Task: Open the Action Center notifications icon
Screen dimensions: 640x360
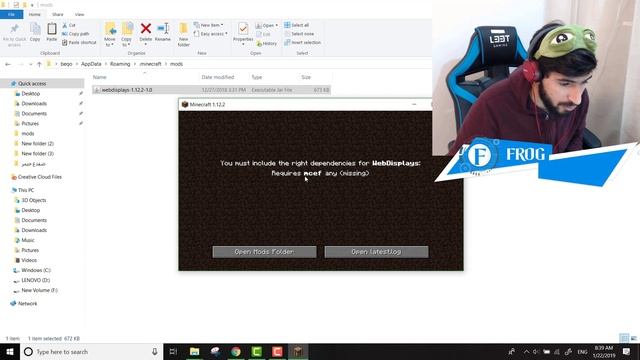Action: [x=627, y=352]
